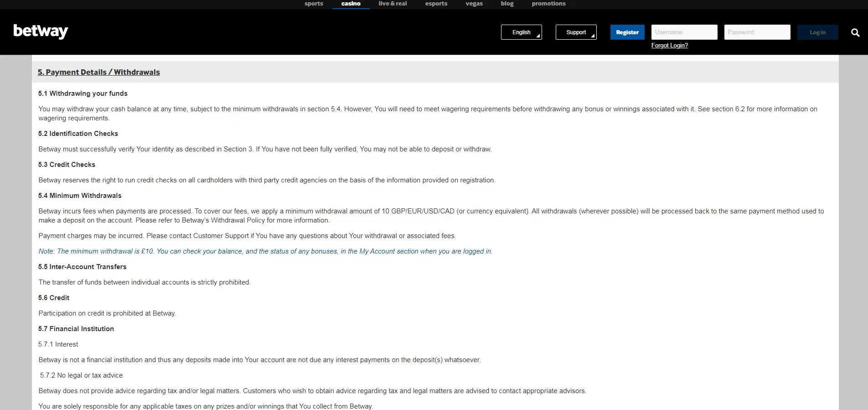Image resolution: width=868 pixels, height=410 pixels.
Task: Click the 'Betway is not a financial institution' sentence
Action: coord(259,360)
